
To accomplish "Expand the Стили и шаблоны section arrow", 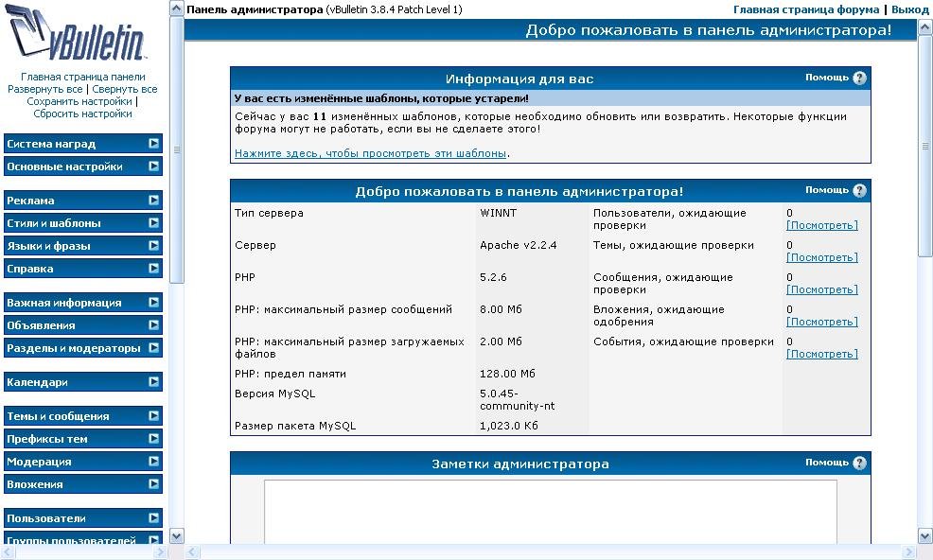I will point(153,222).
